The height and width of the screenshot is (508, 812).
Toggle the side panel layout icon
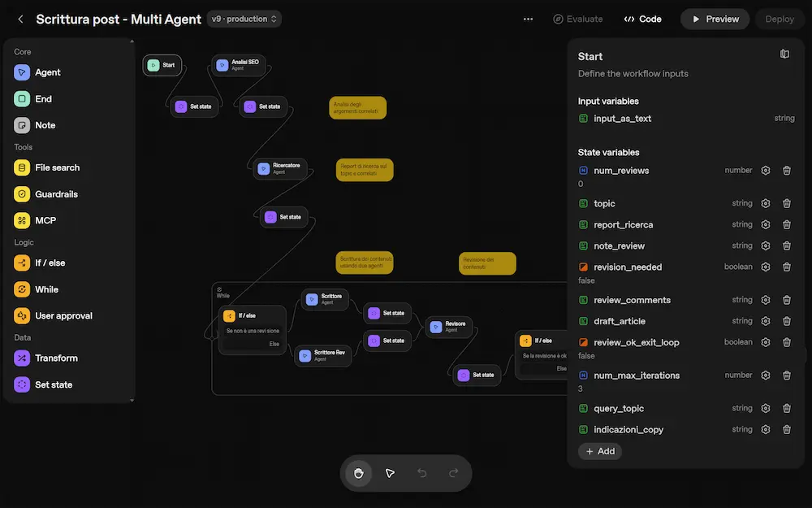tap(784, 54)
